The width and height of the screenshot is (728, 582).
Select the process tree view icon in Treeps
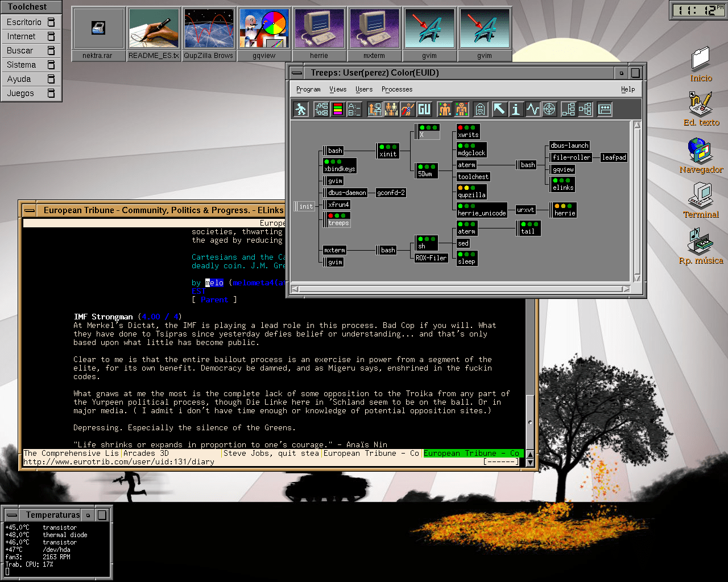tap(321, 109)
